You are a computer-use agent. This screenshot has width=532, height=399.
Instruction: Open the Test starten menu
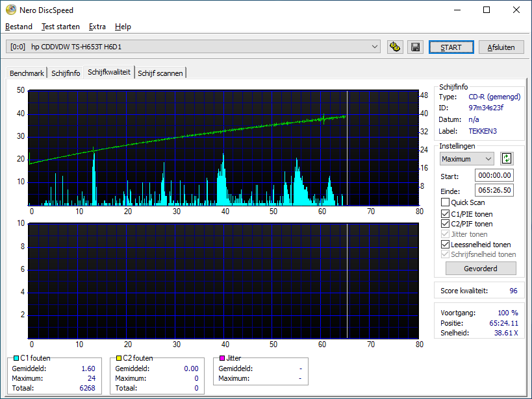tap(60, 27)
